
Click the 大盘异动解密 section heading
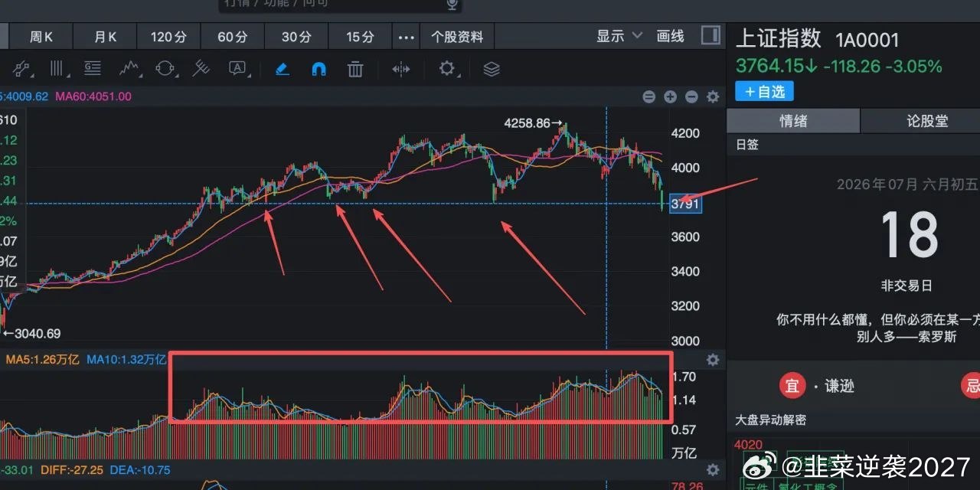[x=770, y=420]
